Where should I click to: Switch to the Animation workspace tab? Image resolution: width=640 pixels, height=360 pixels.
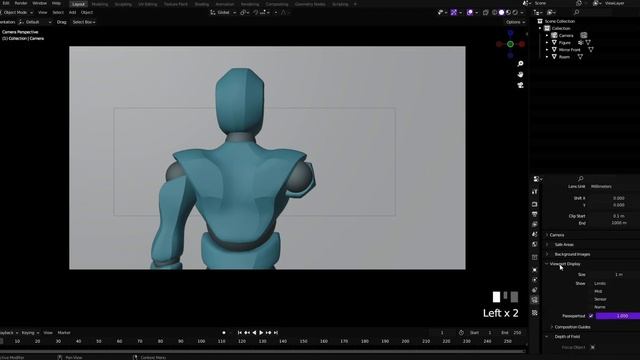click(x=224, y=4)
